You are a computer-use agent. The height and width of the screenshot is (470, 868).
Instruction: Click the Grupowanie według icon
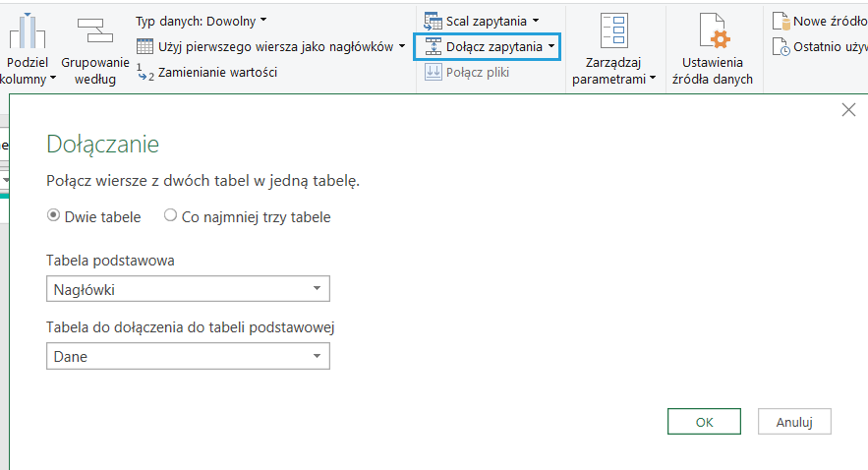click(94, 31)
